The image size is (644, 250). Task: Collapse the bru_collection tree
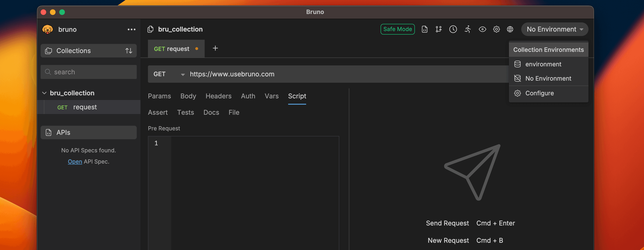44,93
